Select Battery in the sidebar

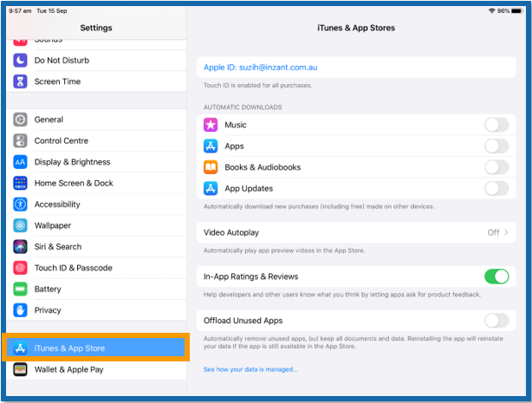[97, 289]
